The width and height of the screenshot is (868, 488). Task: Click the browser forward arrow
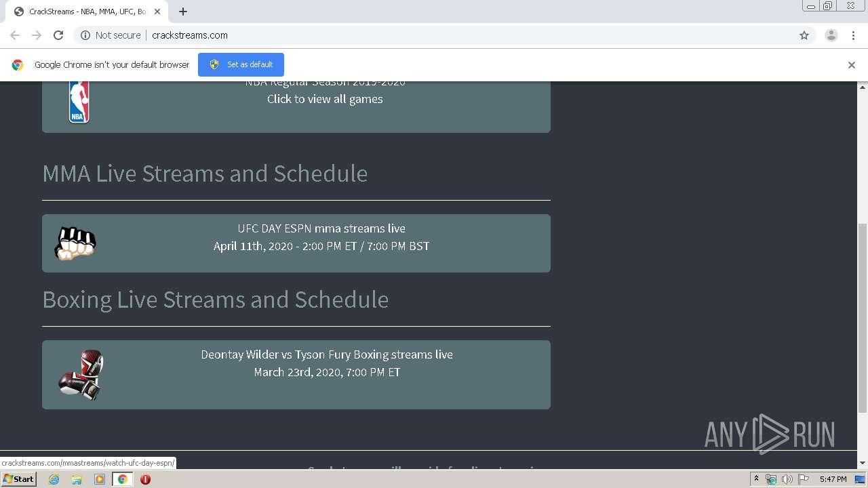coord(37,35)
